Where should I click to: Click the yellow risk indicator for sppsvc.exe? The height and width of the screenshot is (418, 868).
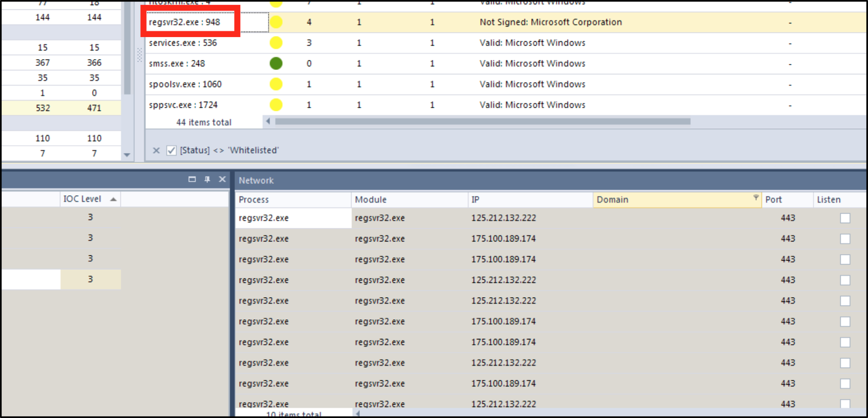(x=276, y=105)
